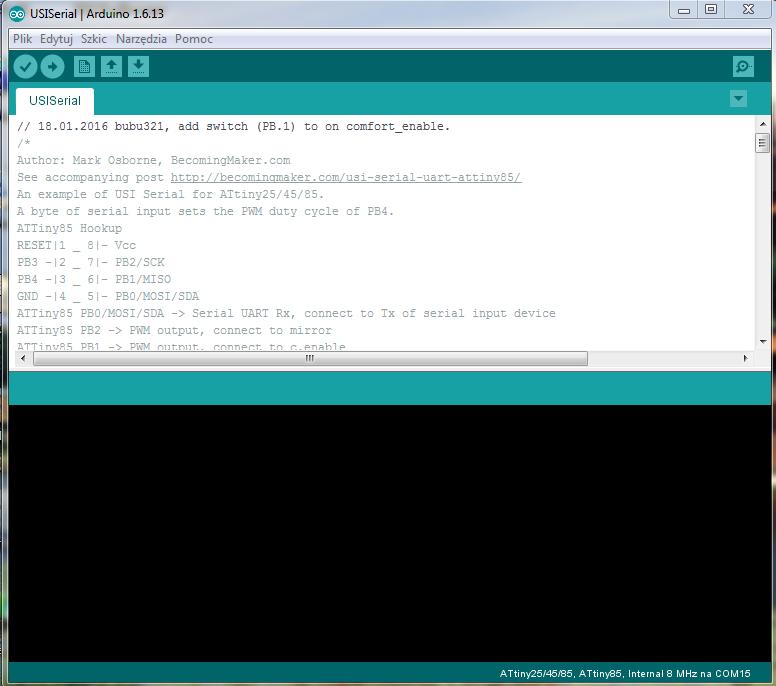
Task: Click the vertical scrollbar thumb
Action: tap(763, 144)
